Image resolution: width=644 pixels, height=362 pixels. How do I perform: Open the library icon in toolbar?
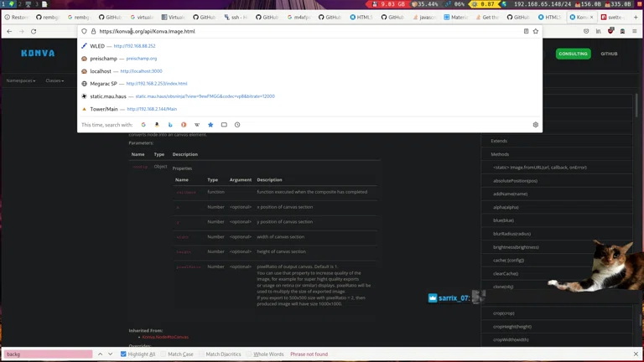pos(599,31)
